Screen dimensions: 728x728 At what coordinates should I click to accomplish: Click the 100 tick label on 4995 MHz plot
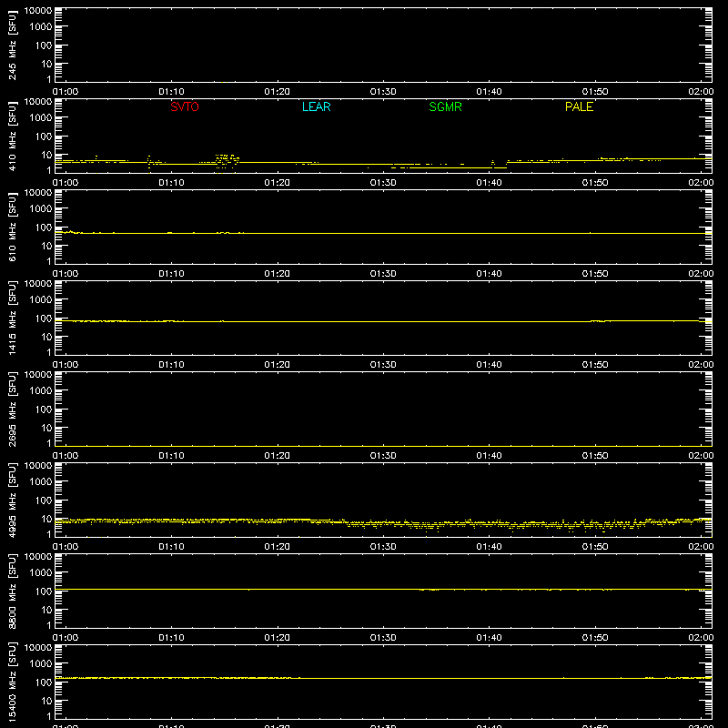point(44,500)
